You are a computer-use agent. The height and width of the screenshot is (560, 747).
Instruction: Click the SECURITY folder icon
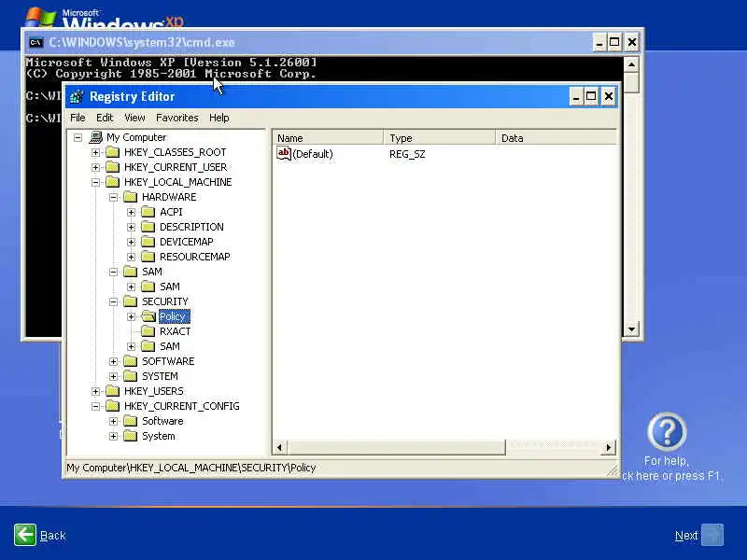131,301
